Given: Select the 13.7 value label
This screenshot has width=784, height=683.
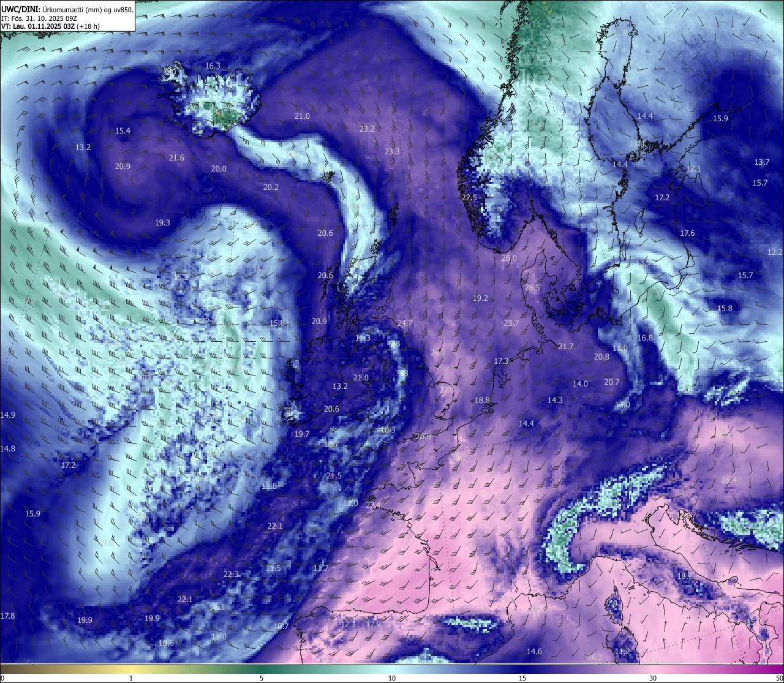Looking at the screenshot, I should pyautogui.click(x=761, y=162).
